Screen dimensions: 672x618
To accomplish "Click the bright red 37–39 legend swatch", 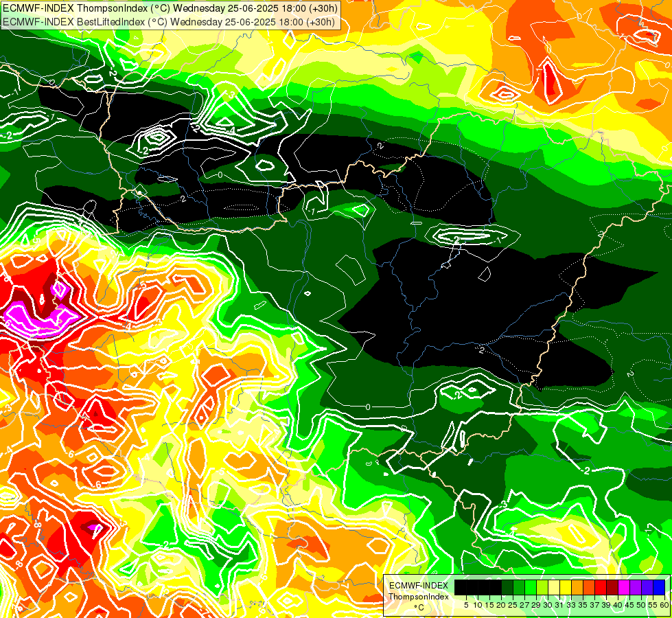I will (x=601, y=588).
